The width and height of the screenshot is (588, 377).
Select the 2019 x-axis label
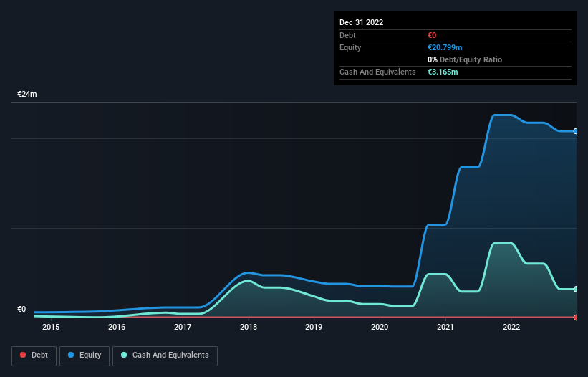click(314, 327)
